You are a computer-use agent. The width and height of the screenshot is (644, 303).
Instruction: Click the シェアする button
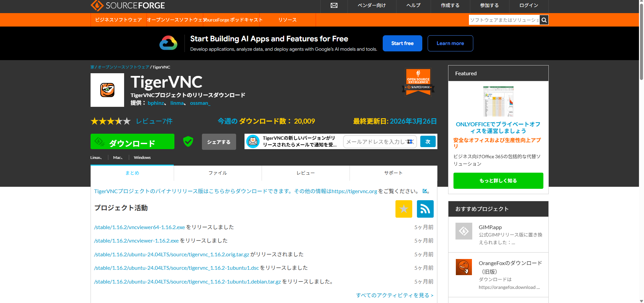coord(219,142)
